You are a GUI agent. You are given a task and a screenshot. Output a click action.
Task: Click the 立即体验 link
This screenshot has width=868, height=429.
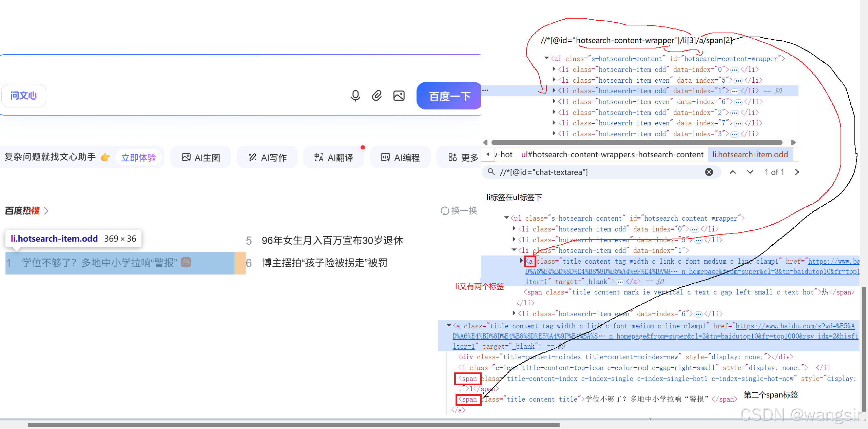[138, 158]
